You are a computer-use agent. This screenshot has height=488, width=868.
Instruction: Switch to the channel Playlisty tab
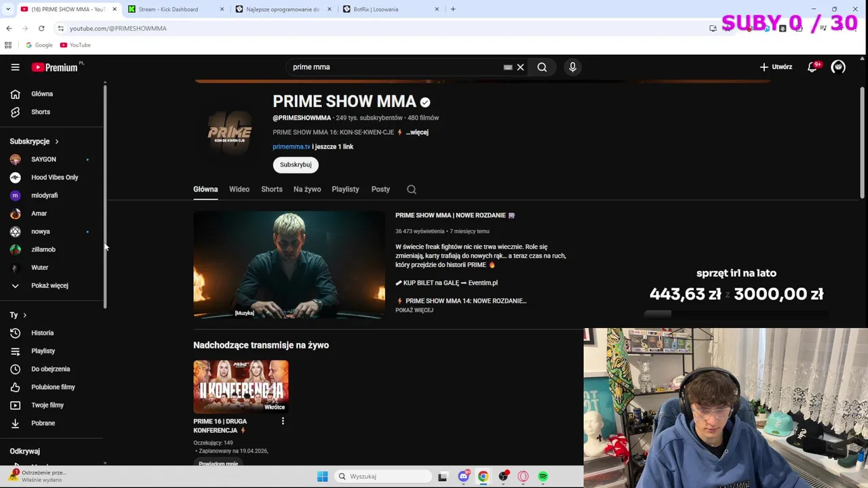pyautogui.click(x=345, y=189)
